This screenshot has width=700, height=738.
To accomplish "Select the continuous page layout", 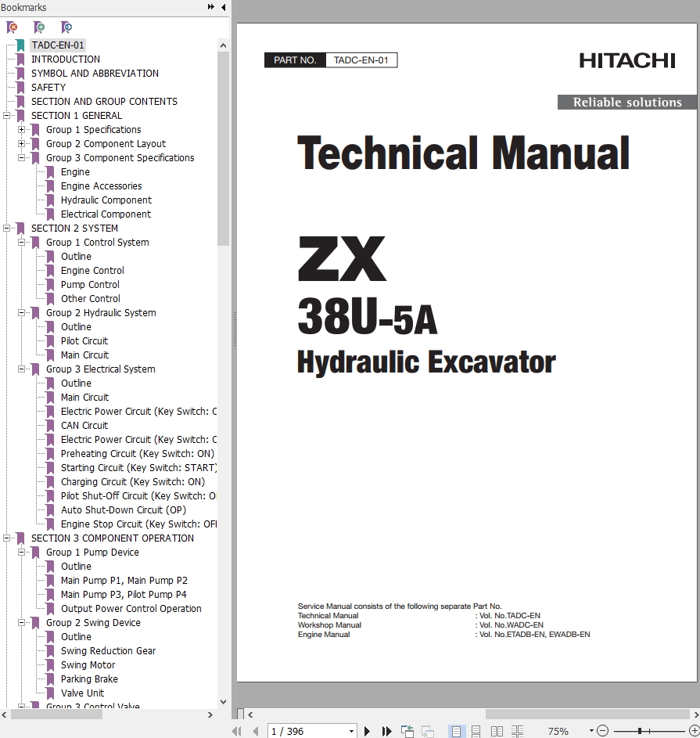I will 476,731.
